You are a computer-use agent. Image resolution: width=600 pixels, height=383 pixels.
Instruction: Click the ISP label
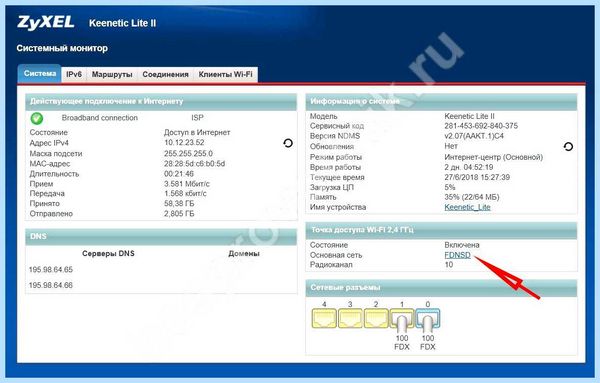point(197,118)
